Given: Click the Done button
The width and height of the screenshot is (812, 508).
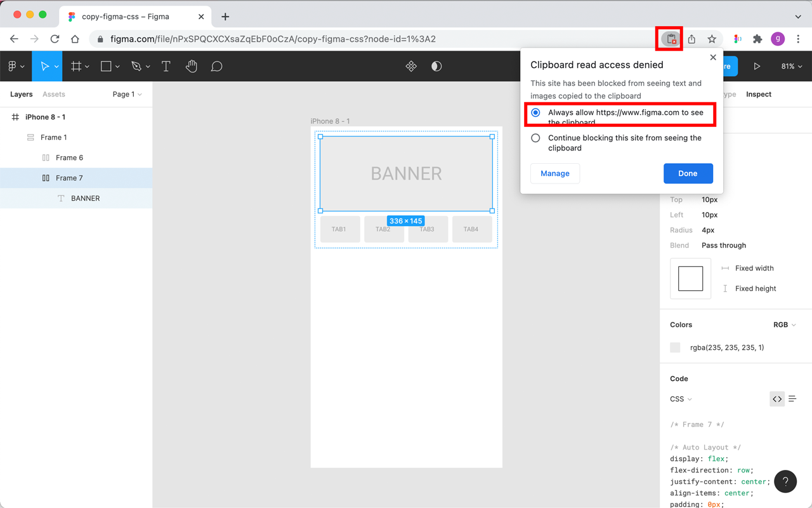Looking at the screenshot, I should (688, 173).
